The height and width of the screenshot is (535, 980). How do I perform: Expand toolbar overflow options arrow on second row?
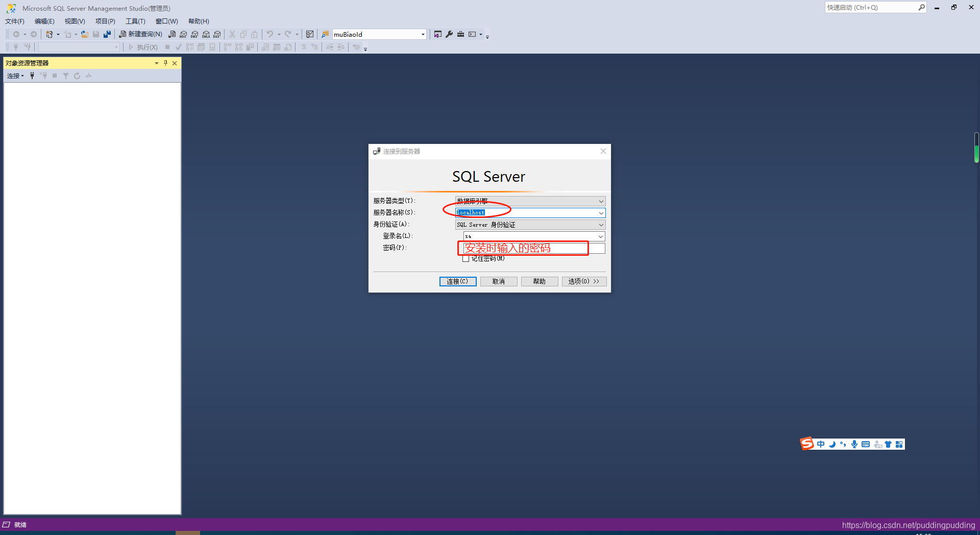(365, 48)
